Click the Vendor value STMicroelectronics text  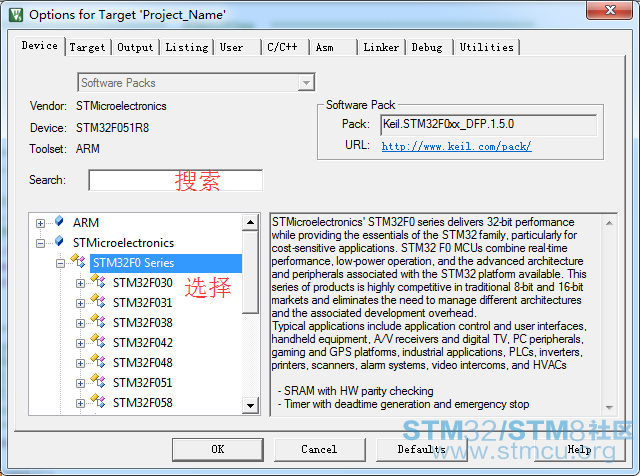(x=121, y=106)
